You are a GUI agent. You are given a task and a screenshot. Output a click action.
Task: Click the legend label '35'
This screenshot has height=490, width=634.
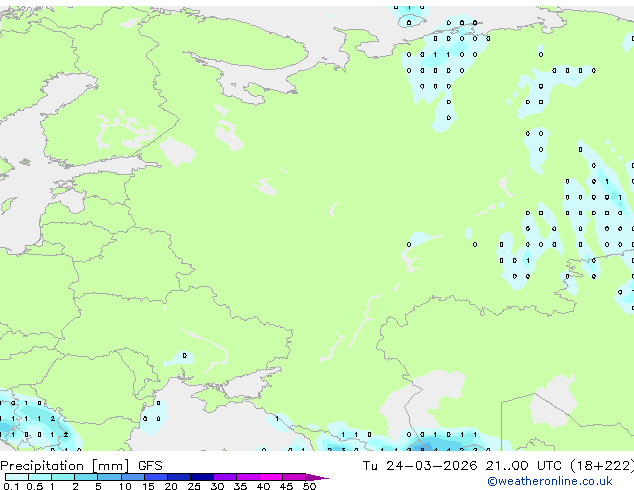(x=240, y=486)
